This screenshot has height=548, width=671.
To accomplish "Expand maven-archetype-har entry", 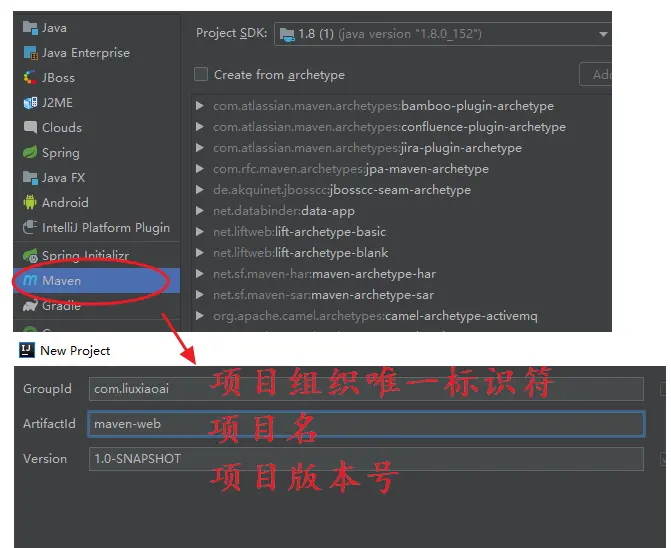I will pyautogui.click(x=199, y=273).
